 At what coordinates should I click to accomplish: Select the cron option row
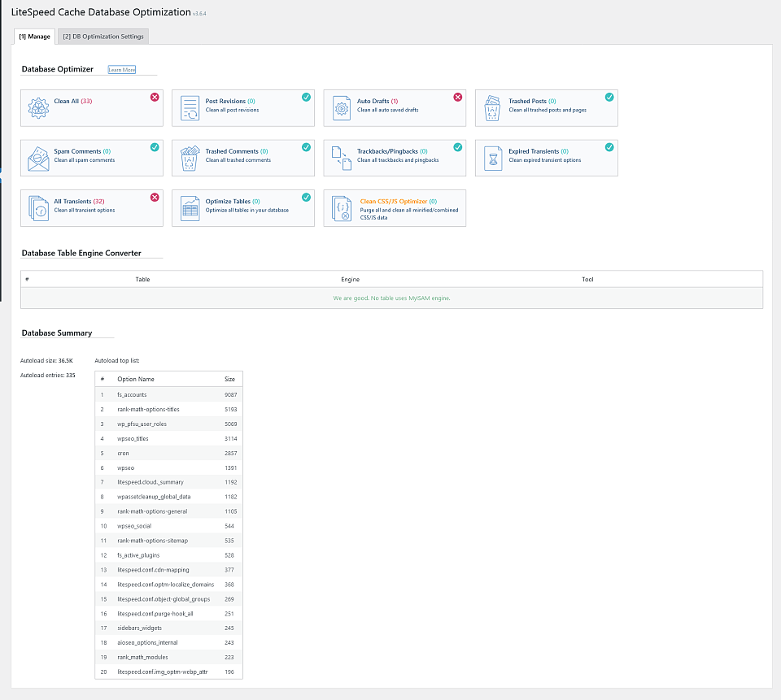169,453
